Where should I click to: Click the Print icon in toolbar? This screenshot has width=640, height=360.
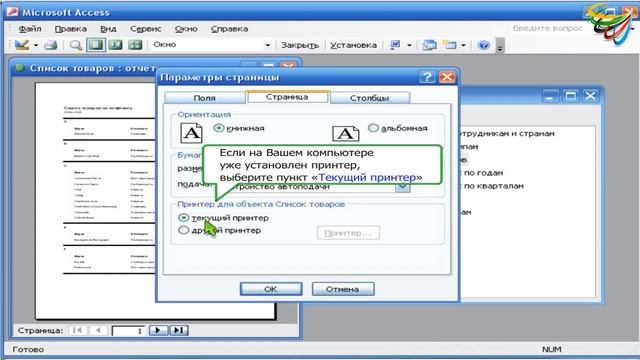(50, 45)
